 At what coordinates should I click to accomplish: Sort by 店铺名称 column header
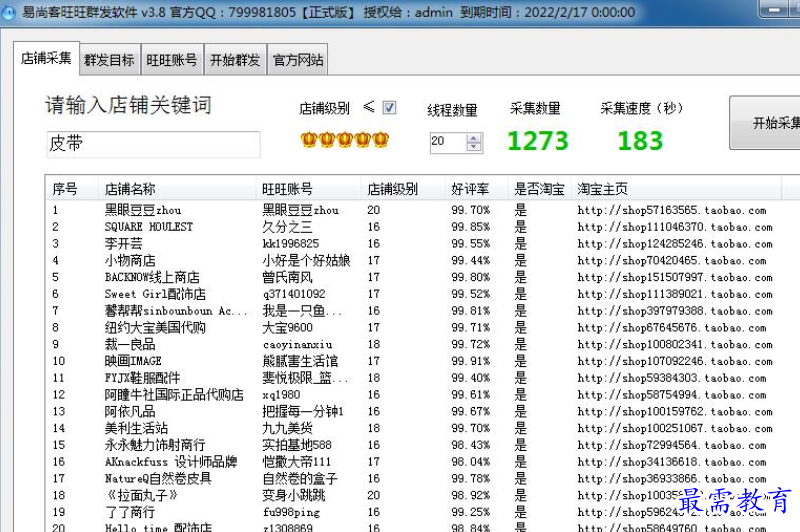177,189
